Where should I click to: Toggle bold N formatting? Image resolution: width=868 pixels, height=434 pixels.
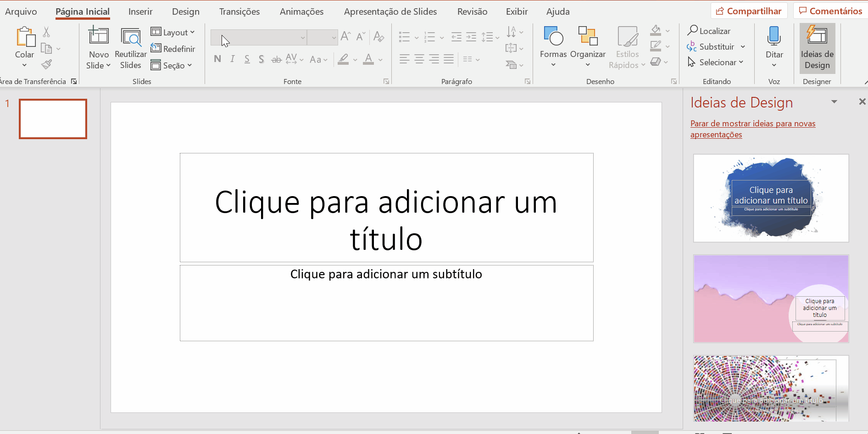click(x=217, y=59)
